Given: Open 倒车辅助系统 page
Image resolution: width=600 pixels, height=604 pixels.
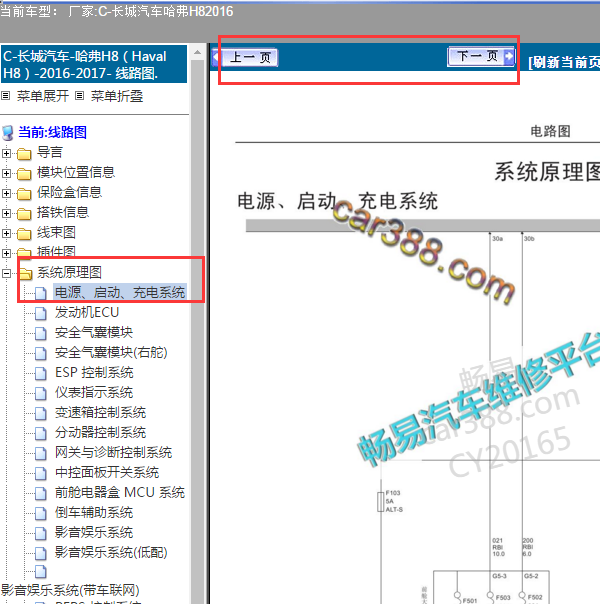Looking at the screenshot, I should click(x=94, y=513).
